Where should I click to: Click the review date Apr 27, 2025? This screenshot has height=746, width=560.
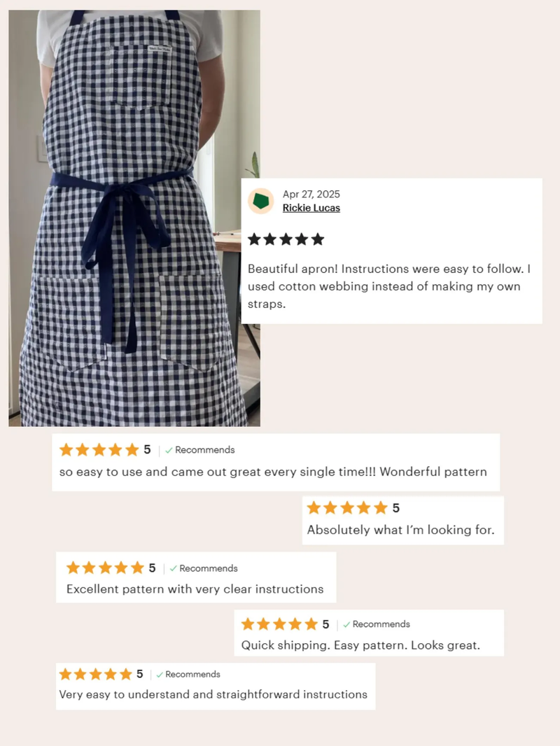(311, 194)
